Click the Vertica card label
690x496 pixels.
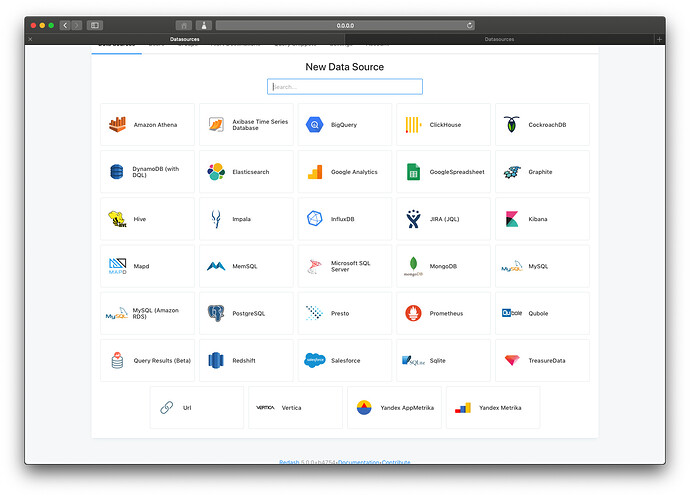pyautogui.click(x=291, y=407)
